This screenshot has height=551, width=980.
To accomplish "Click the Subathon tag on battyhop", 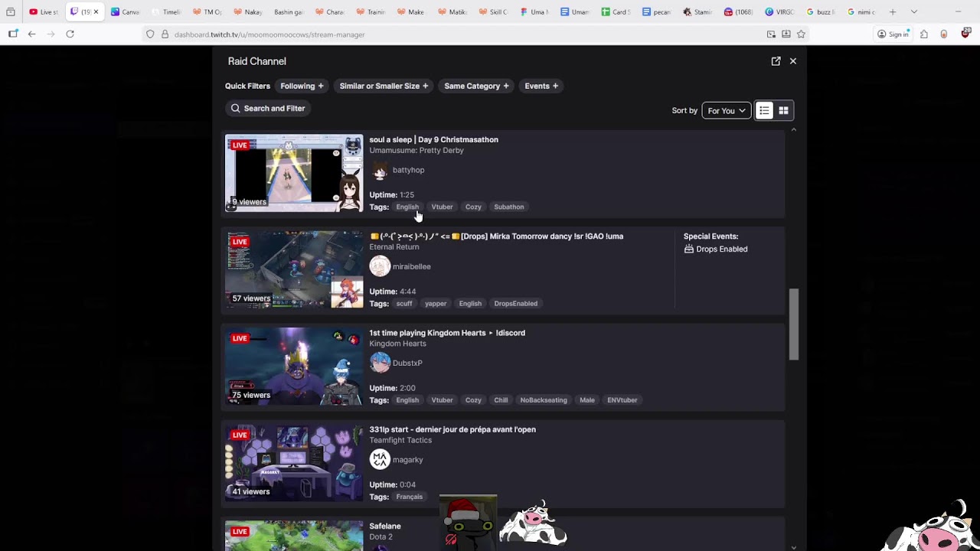I will pyautogui.click(x=509, y=207).
